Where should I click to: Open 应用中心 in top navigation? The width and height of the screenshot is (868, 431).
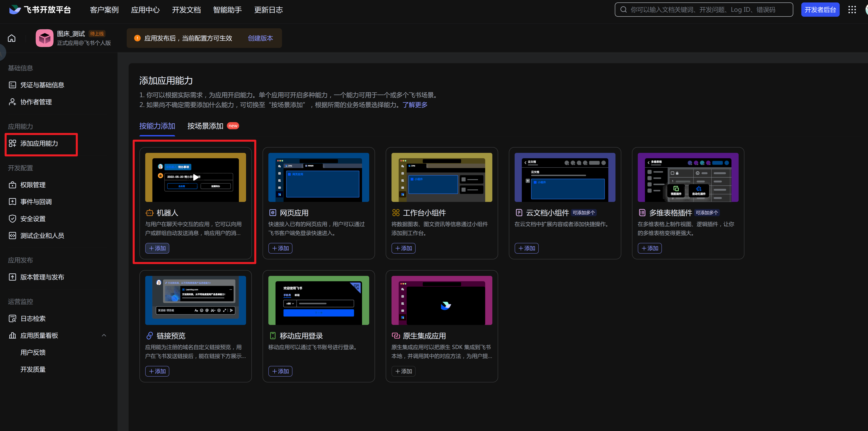click(x=145, y=10)
